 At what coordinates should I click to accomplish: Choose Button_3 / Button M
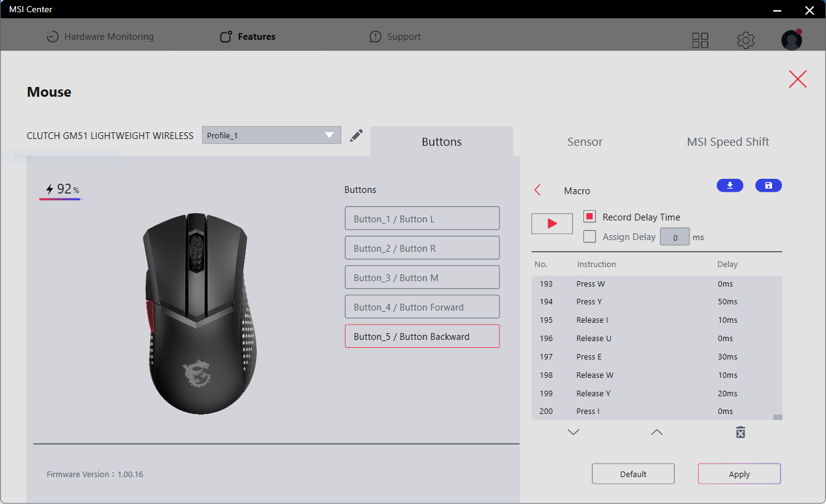(422, 277)
